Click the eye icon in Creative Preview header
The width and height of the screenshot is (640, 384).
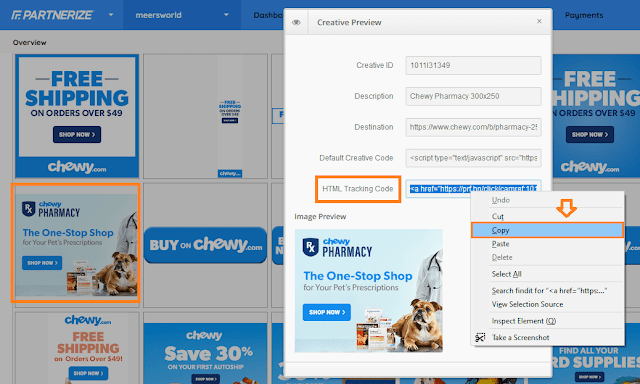[296, 22]
